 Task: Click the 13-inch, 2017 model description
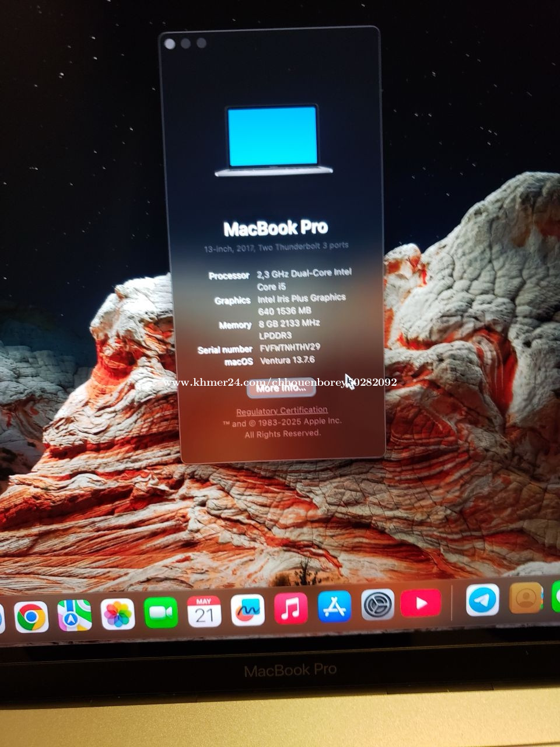point(276,247)
